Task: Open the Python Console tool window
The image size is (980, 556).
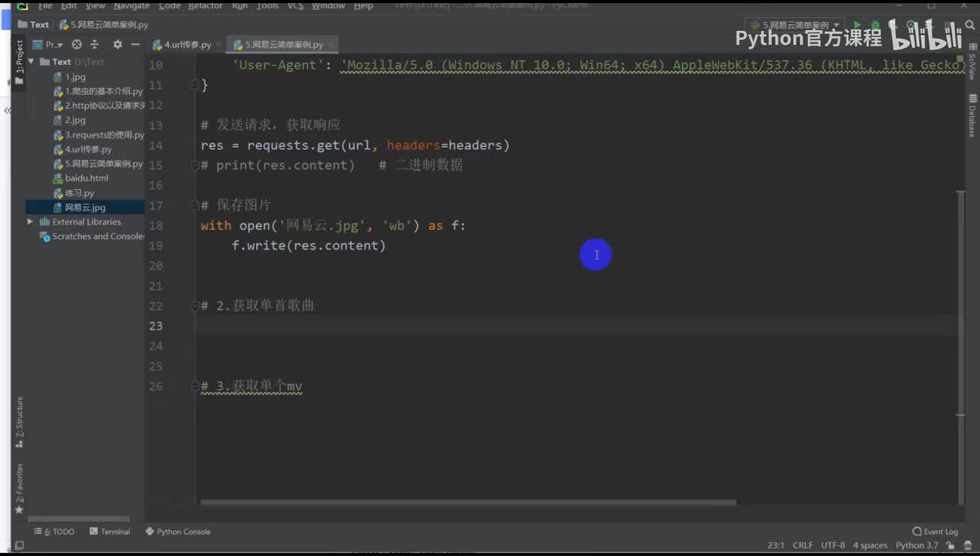Action: coord(177,531)
